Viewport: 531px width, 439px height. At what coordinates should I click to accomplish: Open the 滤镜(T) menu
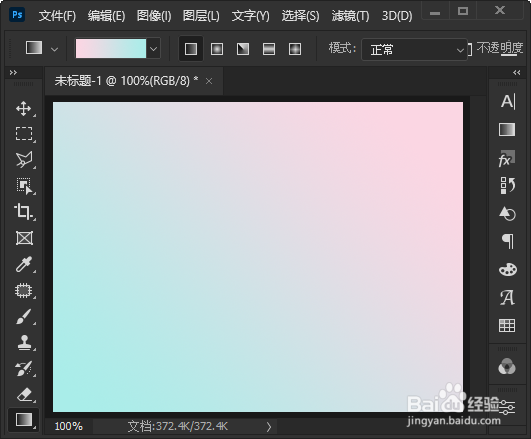(x=351, y=16)
